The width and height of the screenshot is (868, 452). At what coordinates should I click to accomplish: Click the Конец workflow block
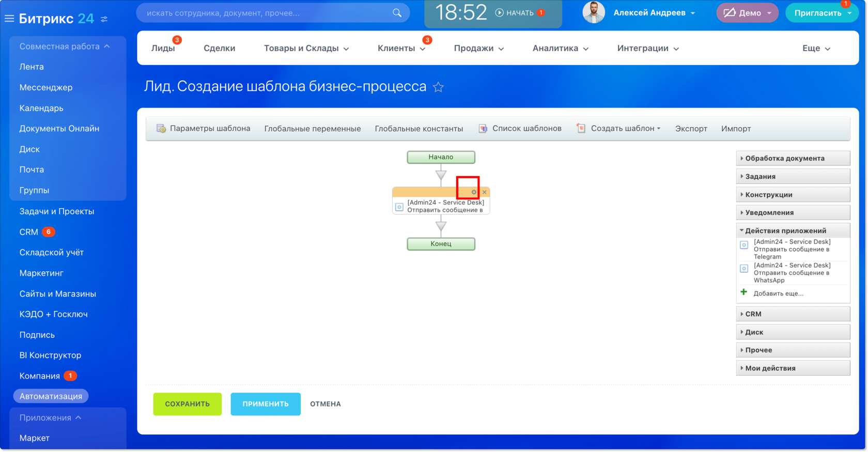point(441,244)
